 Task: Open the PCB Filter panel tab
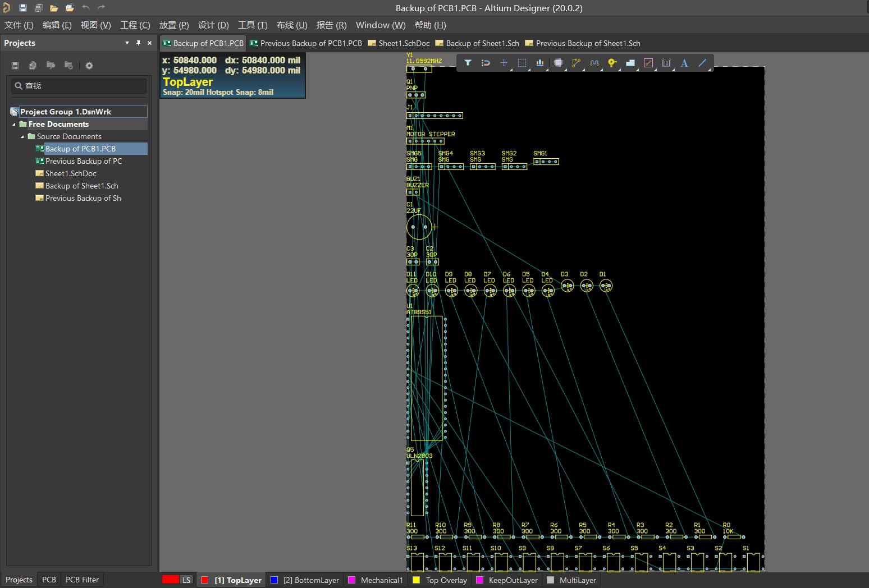(82, 580)
